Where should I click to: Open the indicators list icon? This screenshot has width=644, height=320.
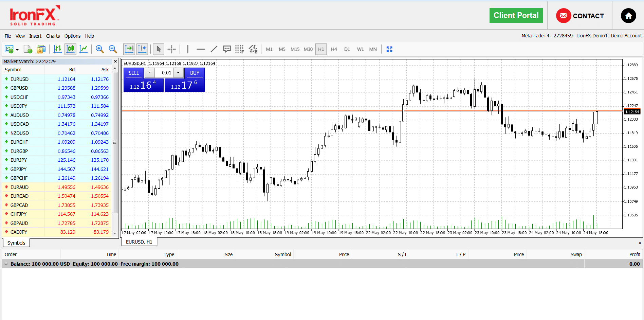coord(253,49)
